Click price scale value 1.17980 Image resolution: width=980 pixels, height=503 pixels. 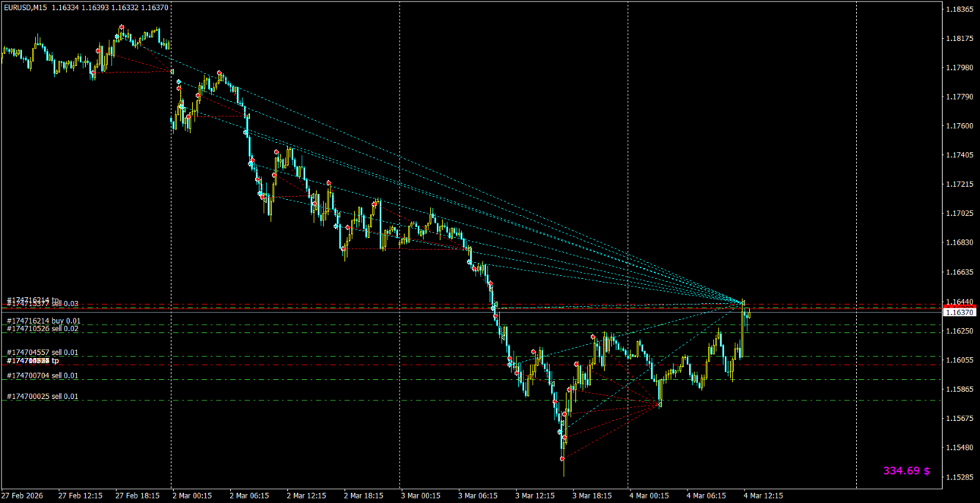(x=961, y=68)
